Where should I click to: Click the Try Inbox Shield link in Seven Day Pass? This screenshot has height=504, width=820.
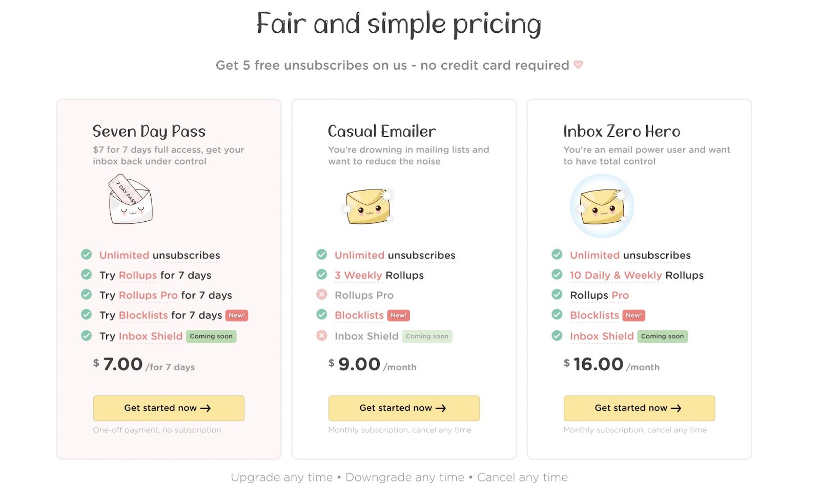(x=141, y=336)
